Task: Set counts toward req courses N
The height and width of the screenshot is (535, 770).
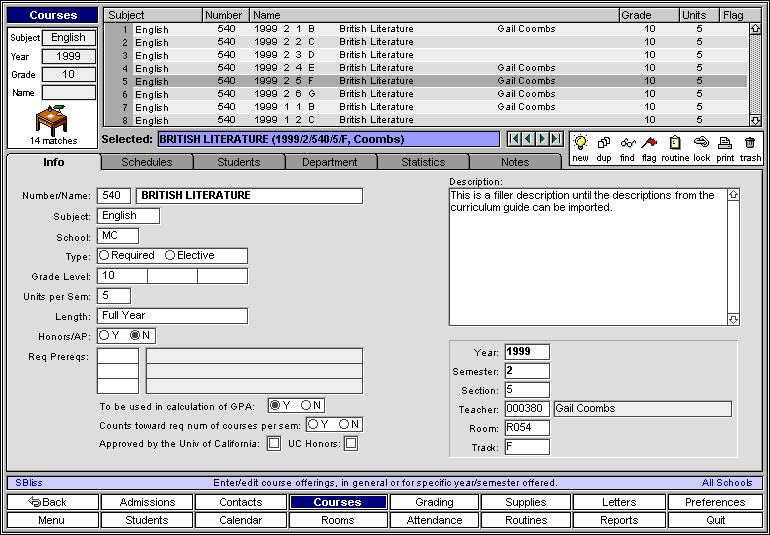Action: [344, 424]
